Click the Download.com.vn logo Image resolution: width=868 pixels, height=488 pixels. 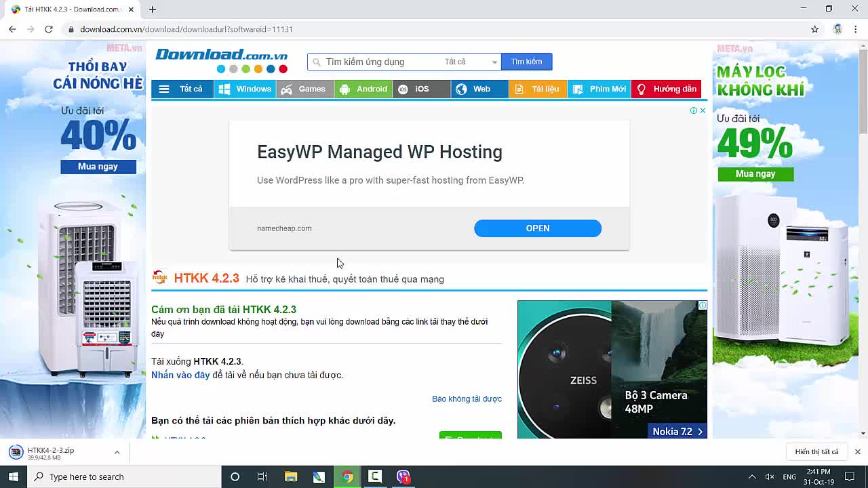click(x=221, y=60)
